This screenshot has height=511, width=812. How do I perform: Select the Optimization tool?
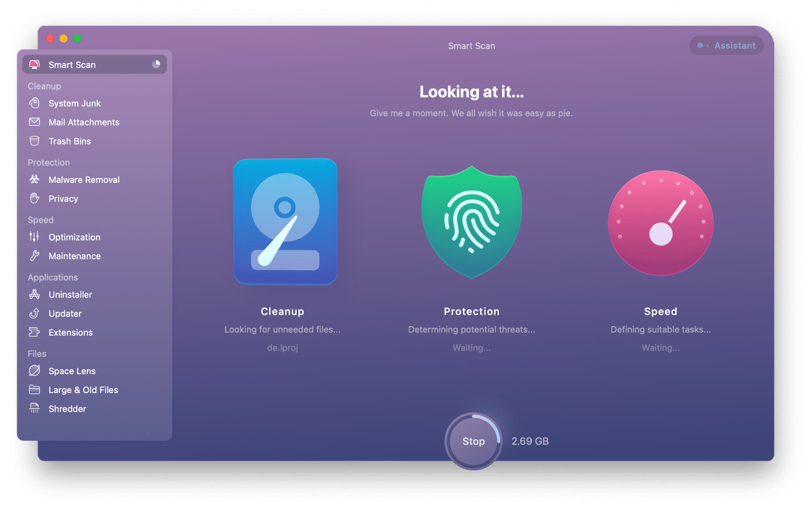pos(74,237)
